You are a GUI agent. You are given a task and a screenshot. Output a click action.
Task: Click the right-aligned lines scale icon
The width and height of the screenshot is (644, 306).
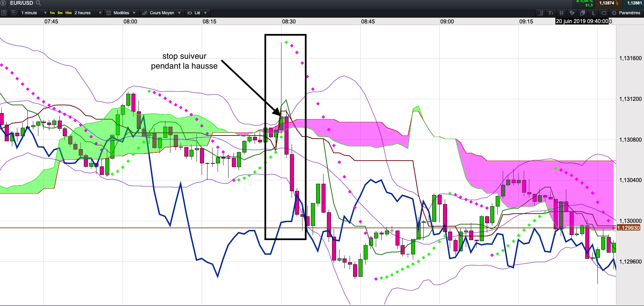(541, 13)
